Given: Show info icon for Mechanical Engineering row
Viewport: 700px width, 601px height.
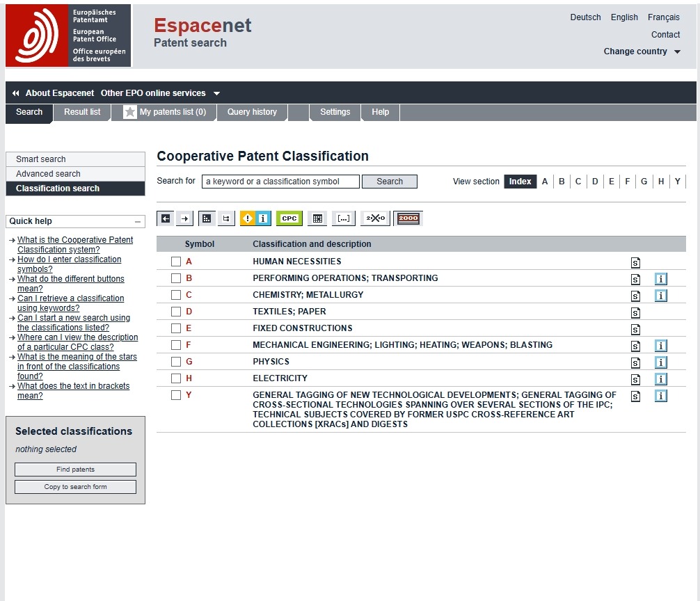Looking at the screenshot, I should pos(661,346).
